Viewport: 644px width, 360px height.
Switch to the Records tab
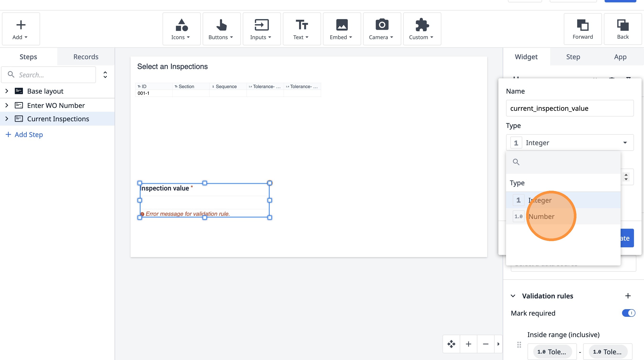point(86,57)
